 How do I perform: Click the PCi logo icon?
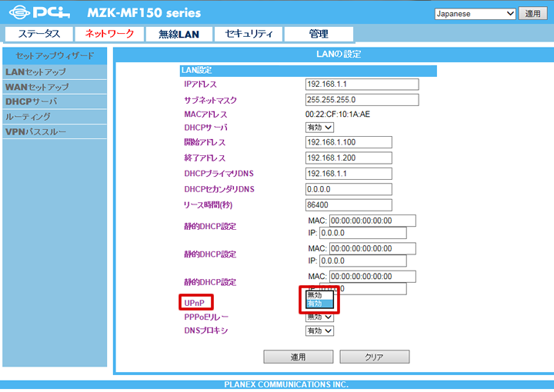tap(39, 13)
